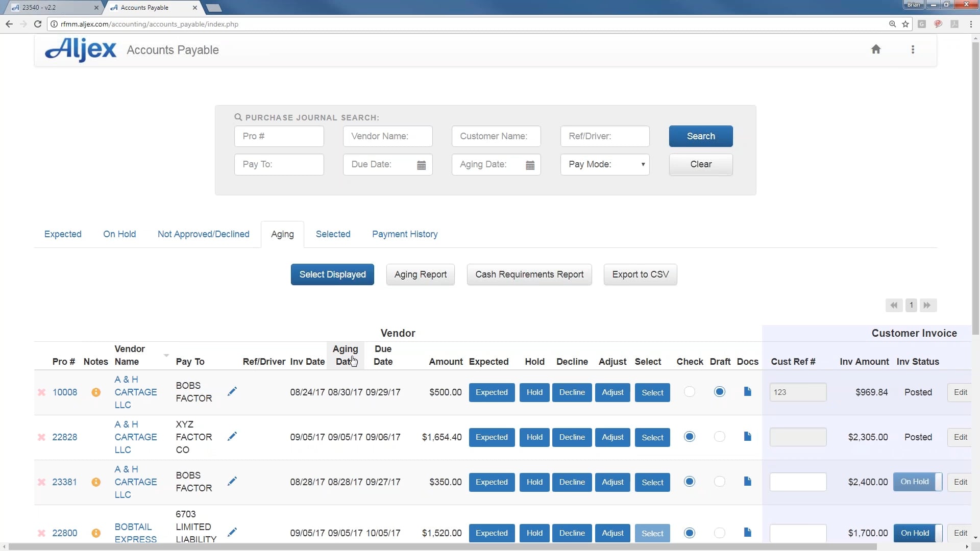Select the Check radio button for pro 22828
This screenshot has height=551, width=980.
690,437
